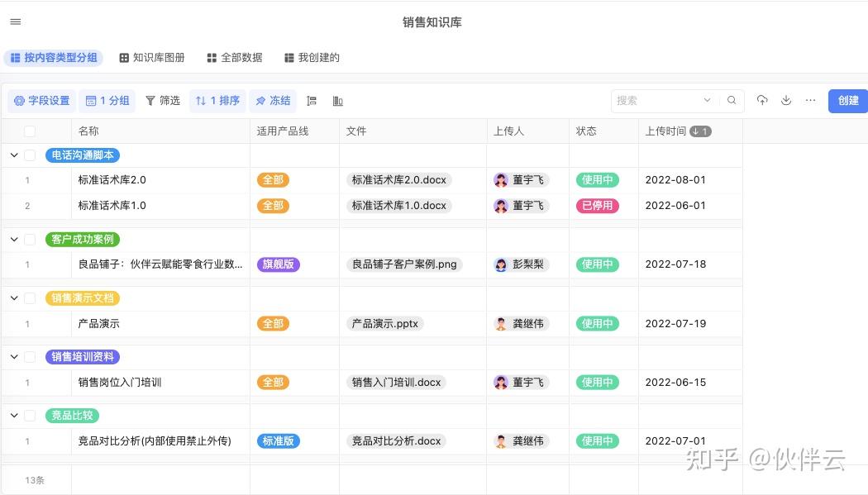This screenshot has width=868, height=495.
Task: Switch to the 知识库图册 view tab
Action: click(x=152, y=58)
